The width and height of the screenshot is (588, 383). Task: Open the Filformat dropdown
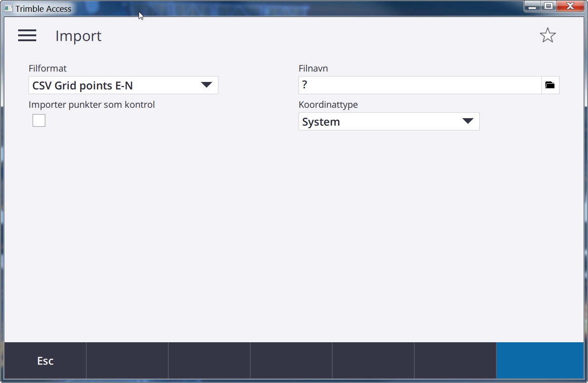point(123,85)
